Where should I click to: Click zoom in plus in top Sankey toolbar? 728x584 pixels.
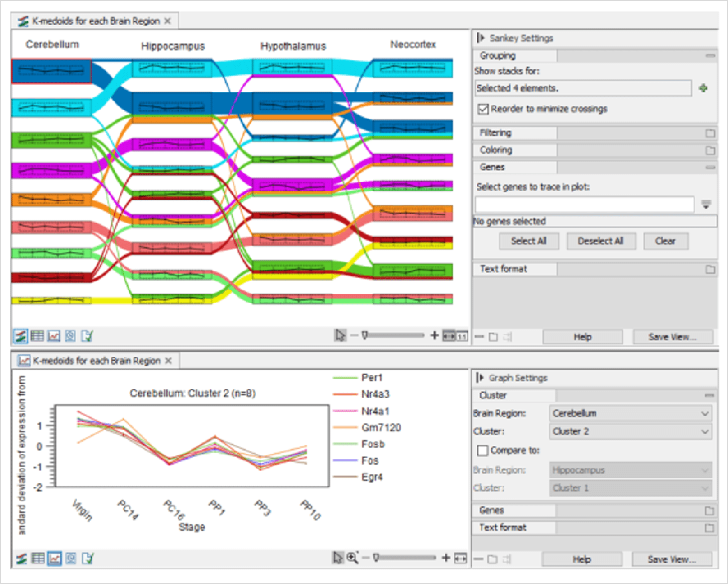[x=434, y=336]
